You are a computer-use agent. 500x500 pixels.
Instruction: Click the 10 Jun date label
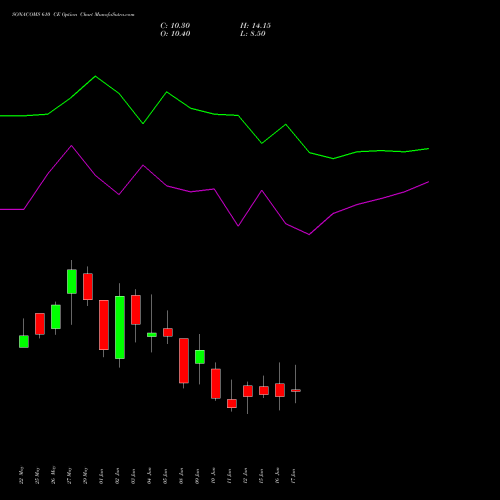tap(214, 476)
